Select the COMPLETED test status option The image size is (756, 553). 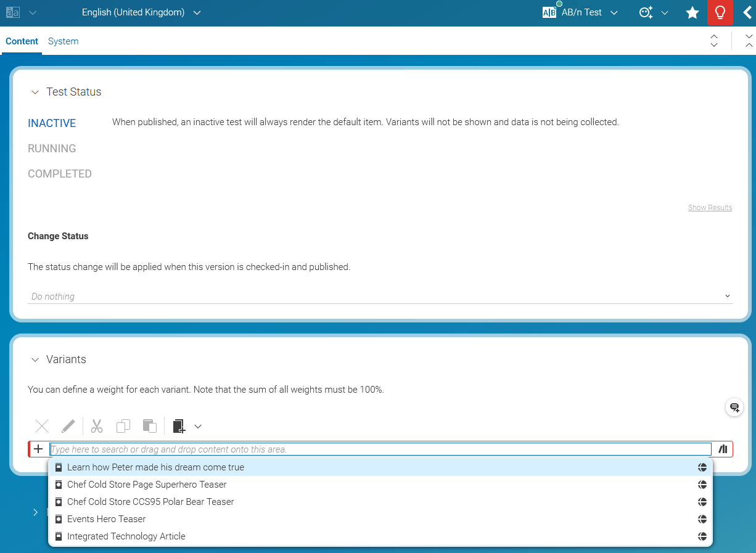pos(59,173)
